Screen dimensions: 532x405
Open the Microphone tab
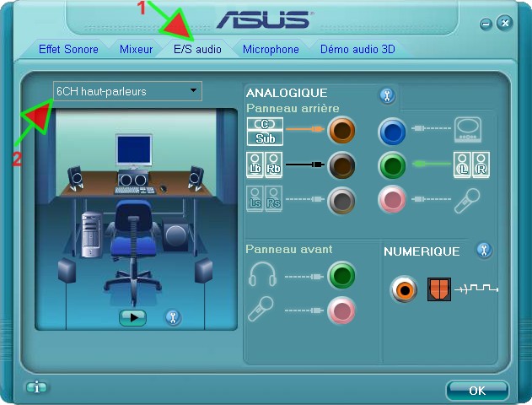(x=271, y=49)
